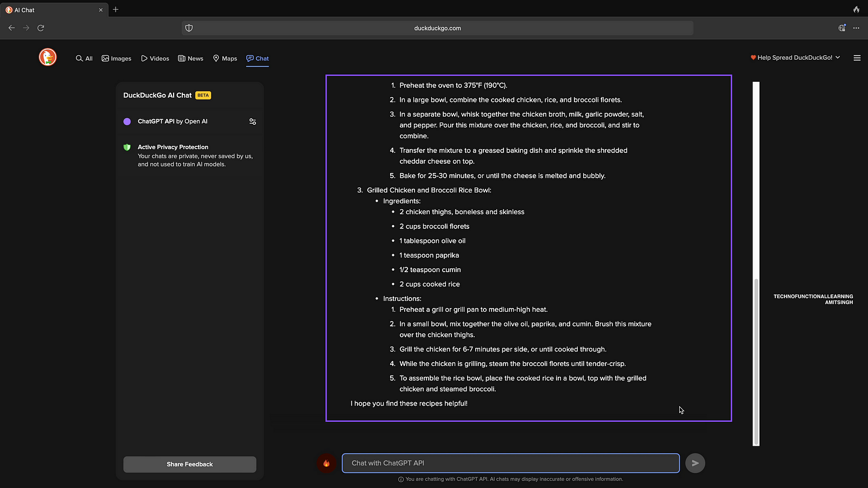Open the AI model settings icon
The image size is (868, 488).
pyautogui.click(x=252, y=121)
